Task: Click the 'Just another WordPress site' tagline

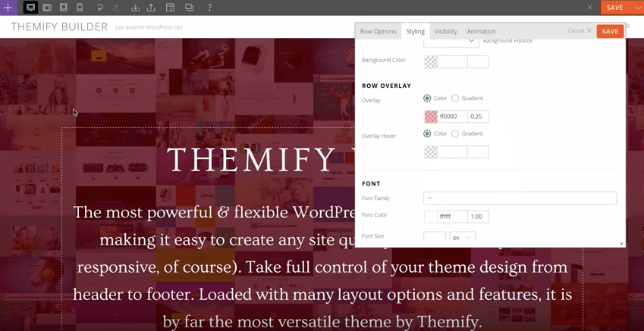Action: coord(149,27)
